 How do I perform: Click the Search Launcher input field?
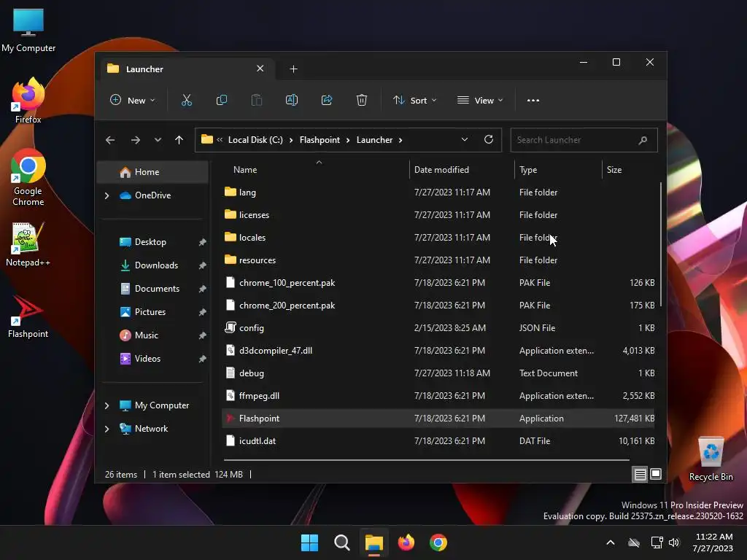pos(584,140)
